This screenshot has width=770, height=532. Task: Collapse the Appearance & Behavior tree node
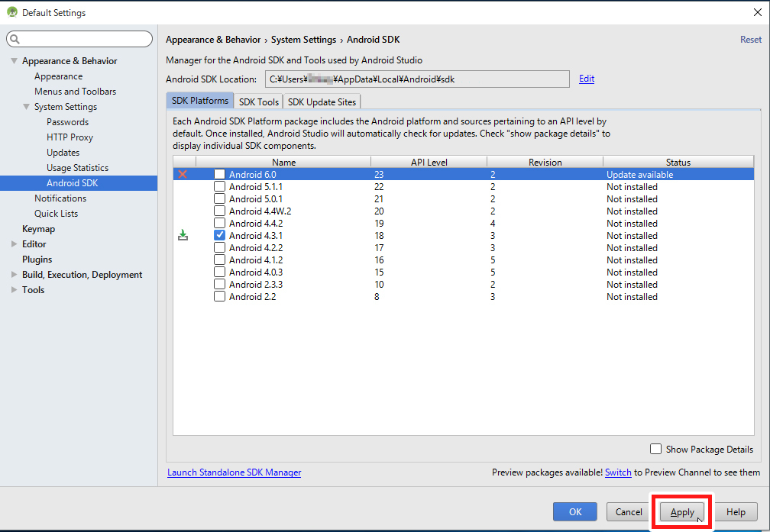pyautogui.click(x=14, y=61)
